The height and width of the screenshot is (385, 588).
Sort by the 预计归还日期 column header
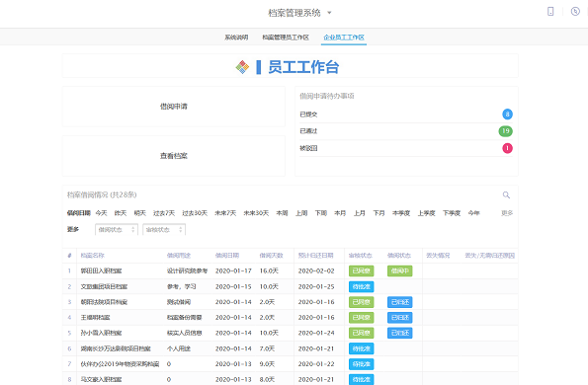coord(316,256)
